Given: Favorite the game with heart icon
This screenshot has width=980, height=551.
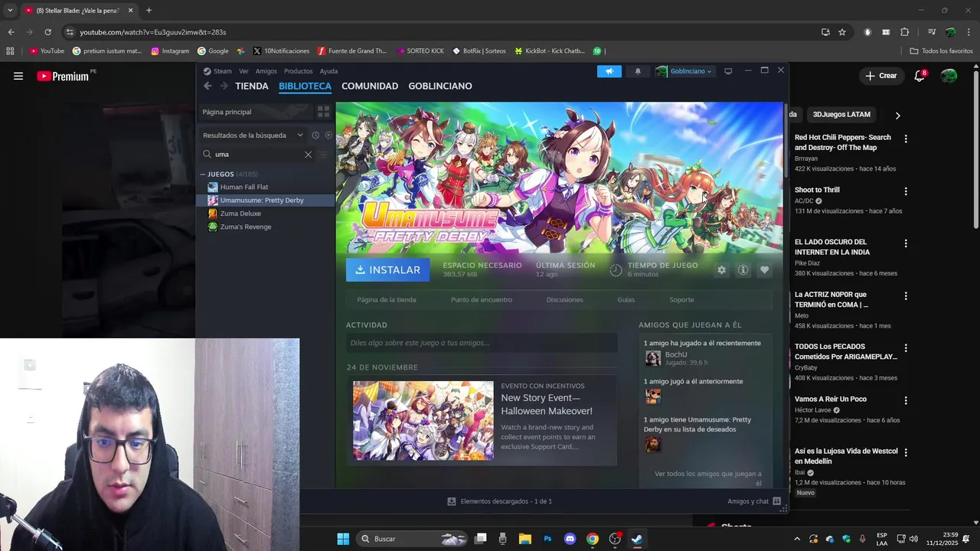Looking at the screenshot, I should pos(764,270).
